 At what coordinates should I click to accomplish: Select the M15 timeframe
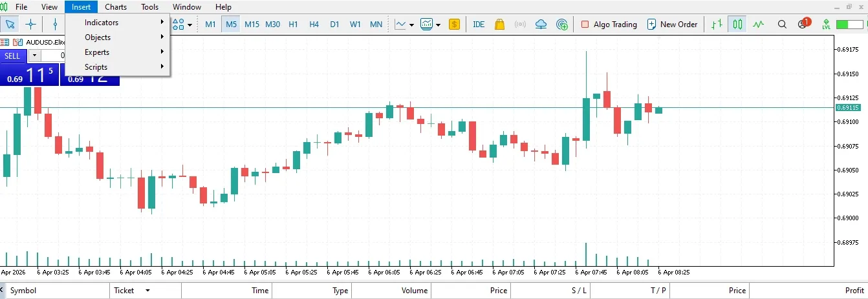(252, 25)
